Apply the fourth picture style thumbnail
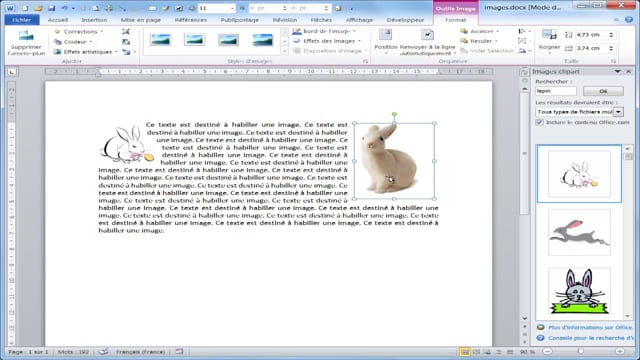This screenshot has width=640, height=360. click(262, 40)
